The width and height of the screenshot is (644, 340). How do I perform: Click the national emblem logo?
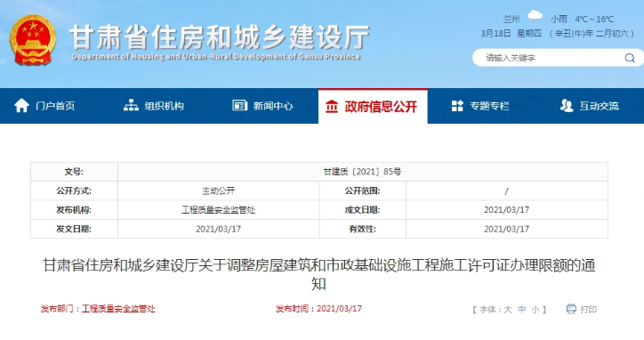point(33,40)
